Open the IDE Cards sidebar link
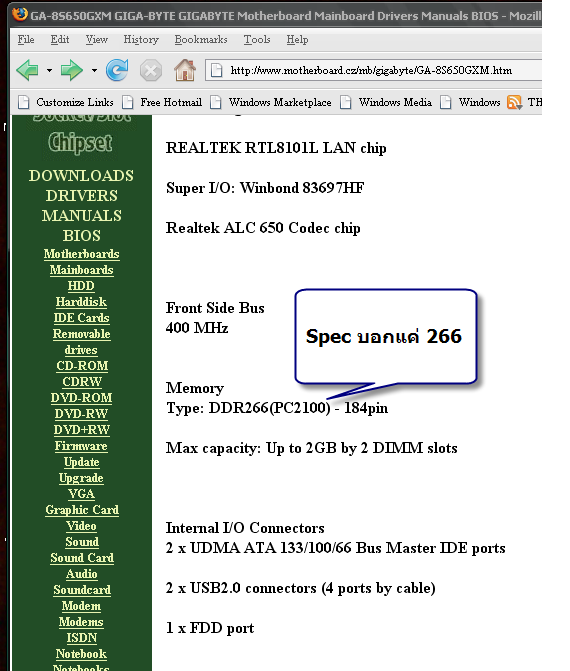 pyautogui.click(x=81, y=318)
